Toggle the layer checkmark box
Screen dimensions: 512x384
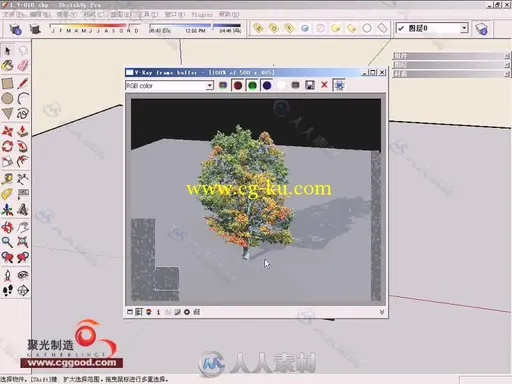point(401,28)
